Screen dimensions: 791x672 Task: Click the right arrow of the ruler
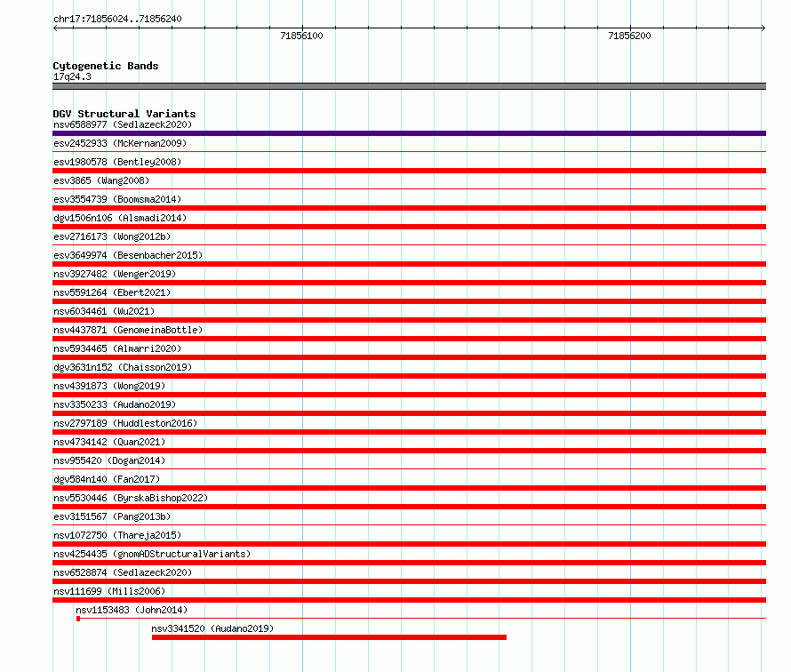(763, 28)
